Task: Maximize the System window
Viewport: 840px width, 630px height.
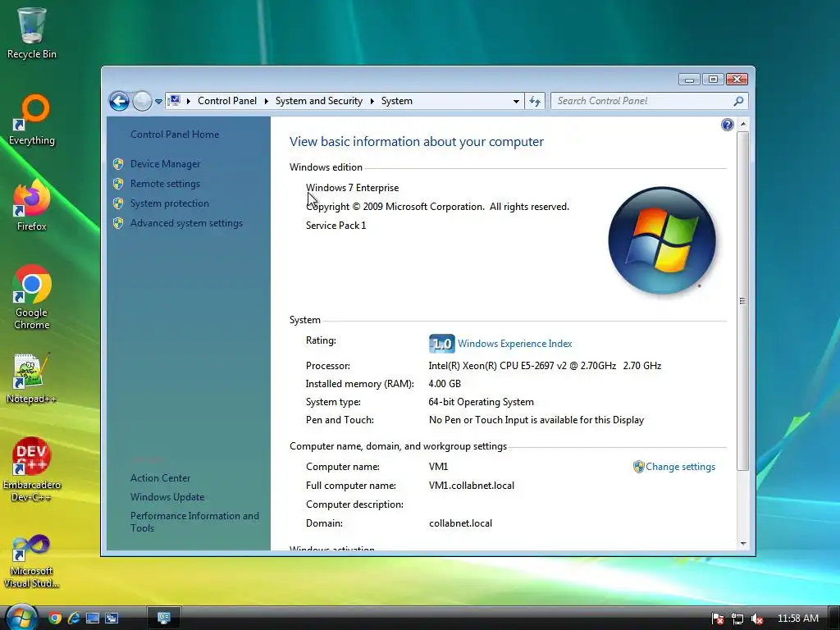Action: pos(713,80)
